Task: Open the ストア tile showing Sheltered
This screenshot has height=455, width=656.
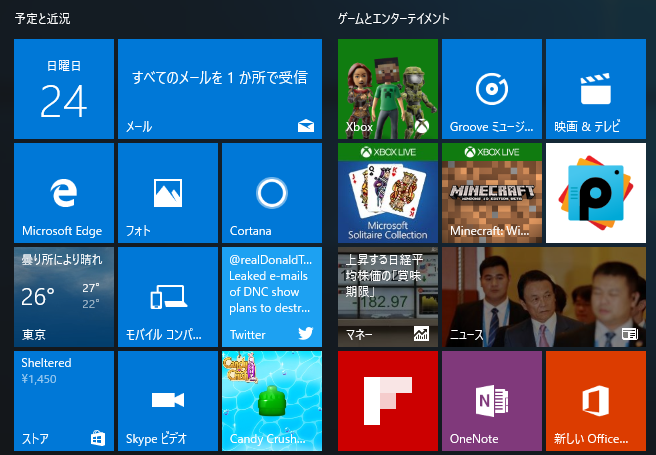Action: tap(64, 401)
